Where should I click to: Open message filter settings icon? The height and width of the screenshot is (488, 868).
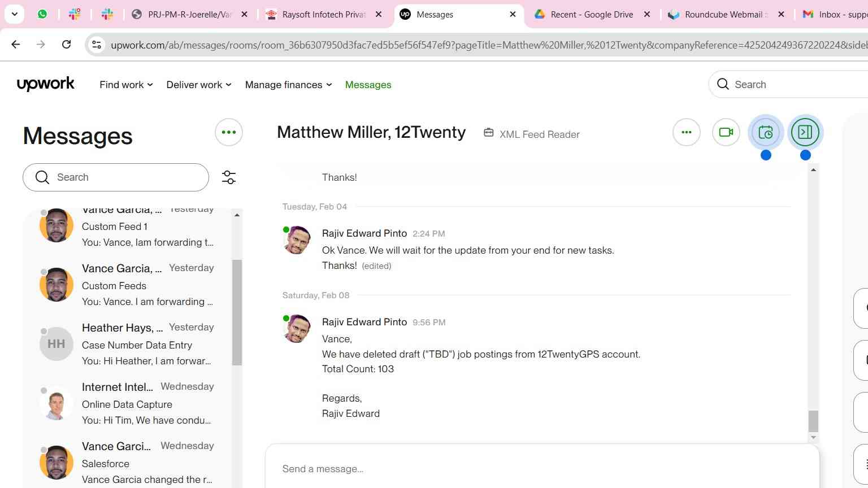(x=229, y=177)
